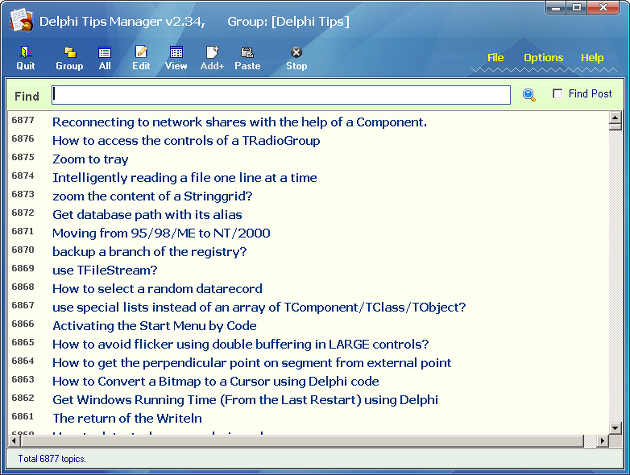Click the View toolbar icon
Viewport: 630px width, 475px height.
(176, 58)
